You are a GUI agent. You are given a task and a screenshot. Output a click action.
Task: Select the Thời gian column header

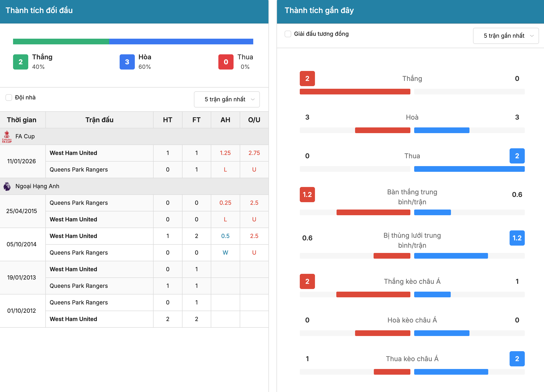(x=23, y=120)
